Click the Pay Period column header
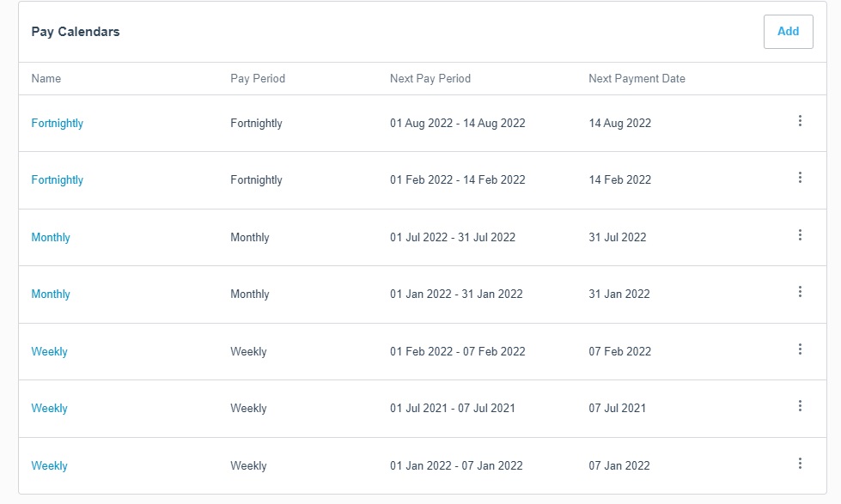The height and width of the screenshot is (504, 841). [x=258, y=79]
